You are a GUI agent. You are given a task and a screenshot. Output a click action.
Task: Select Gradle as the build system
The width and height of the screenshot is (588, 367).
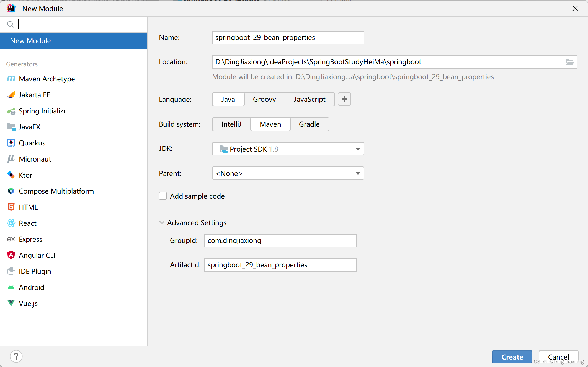[309, 124]
